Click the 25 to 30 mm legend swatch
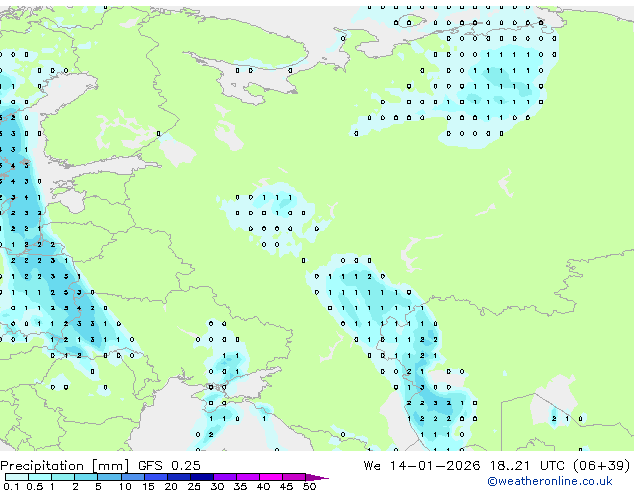This screenshot has width=634, height=490. pyautogui.click(x=202, y=477)
